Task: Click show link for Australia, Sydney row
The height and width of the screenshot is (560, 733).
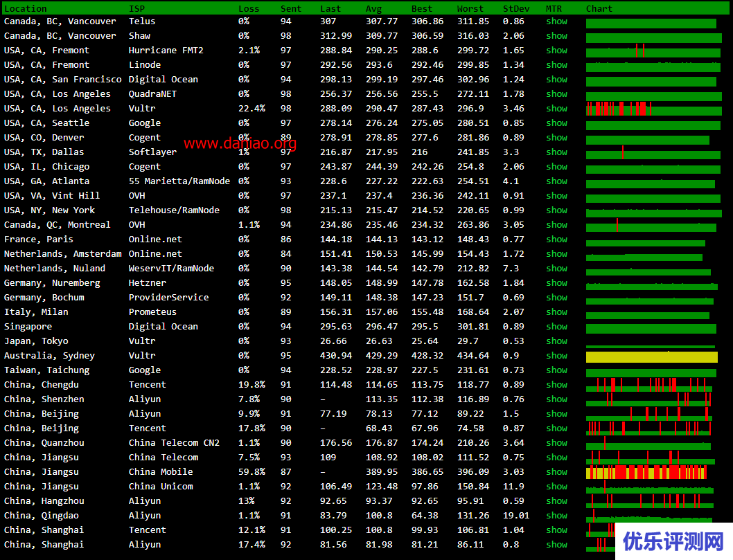Action: click(556, 356)
